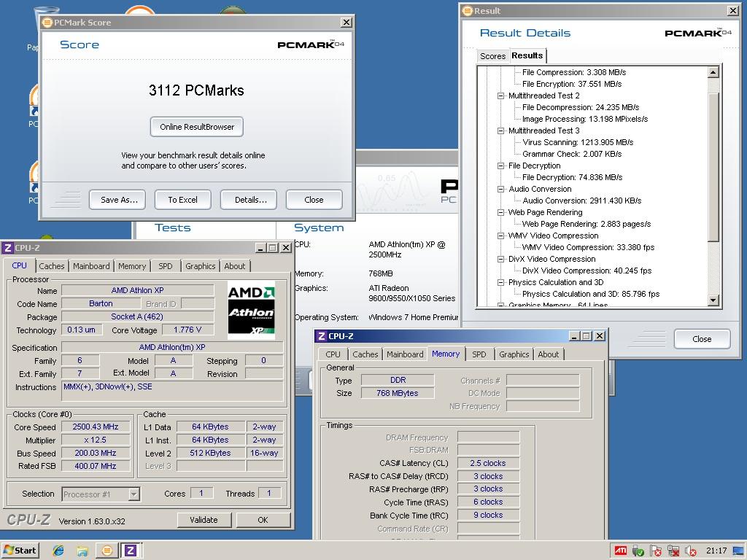Click the memory Size 768 MBytes field
747x560 pixels.
pos(398,393)
